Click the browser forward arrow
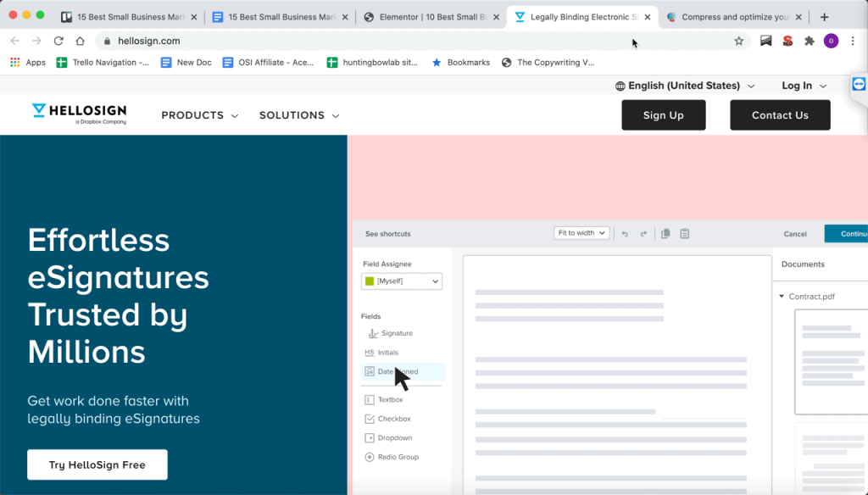This screenshot has height=495, width=868. tap(36, 41)
